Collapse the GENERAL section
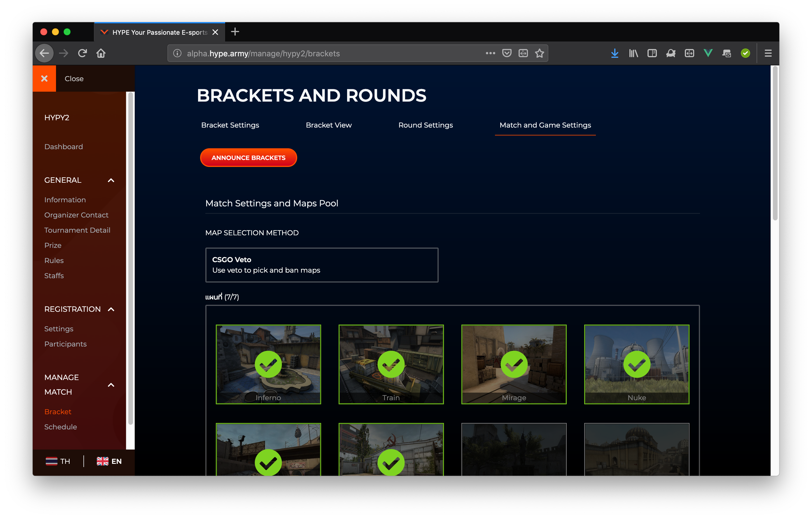 click(x=111, y=180)
